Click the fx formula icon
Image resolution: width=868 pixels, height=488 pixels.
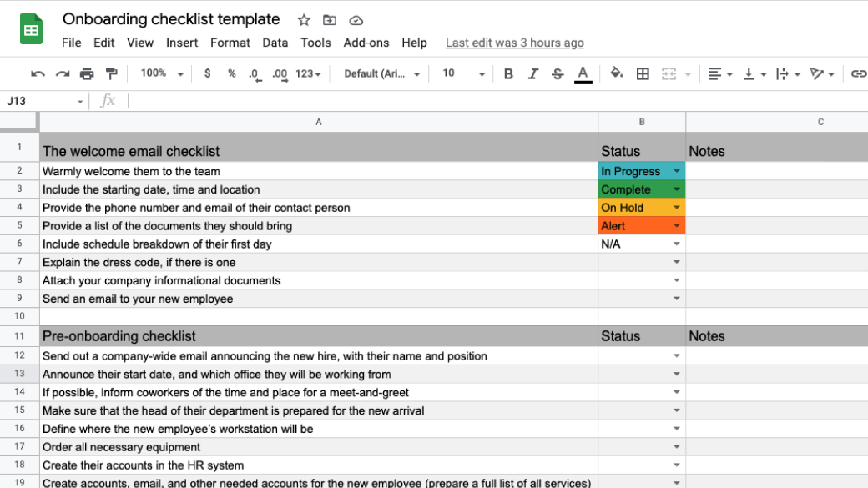[x=108, y=101]
